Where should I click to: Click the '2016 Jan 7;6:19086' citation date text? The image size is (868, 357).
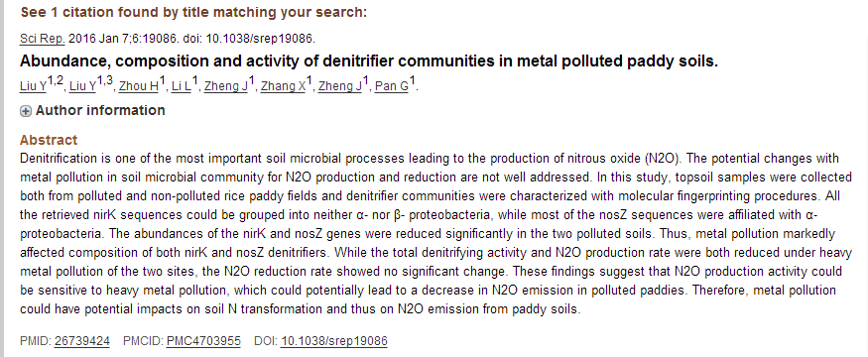(122, 39)
